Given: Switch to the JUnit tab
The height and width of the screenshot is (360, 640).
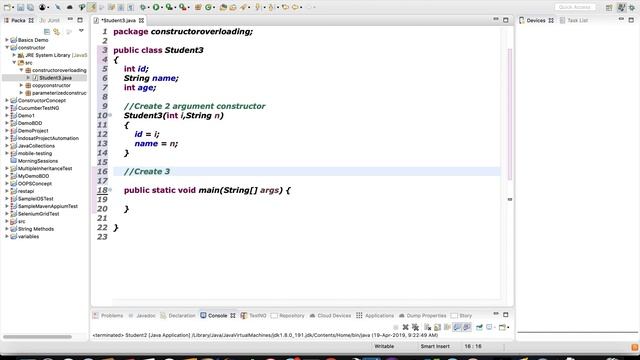Looking at the screenshot, I should 50,20.
